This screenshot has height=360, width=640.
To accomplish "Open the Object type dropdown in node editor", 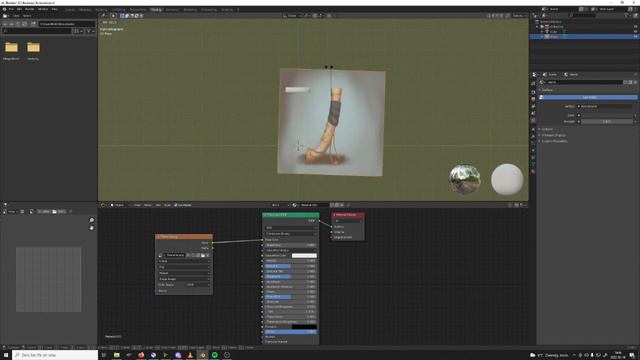I will click(118, 205).
